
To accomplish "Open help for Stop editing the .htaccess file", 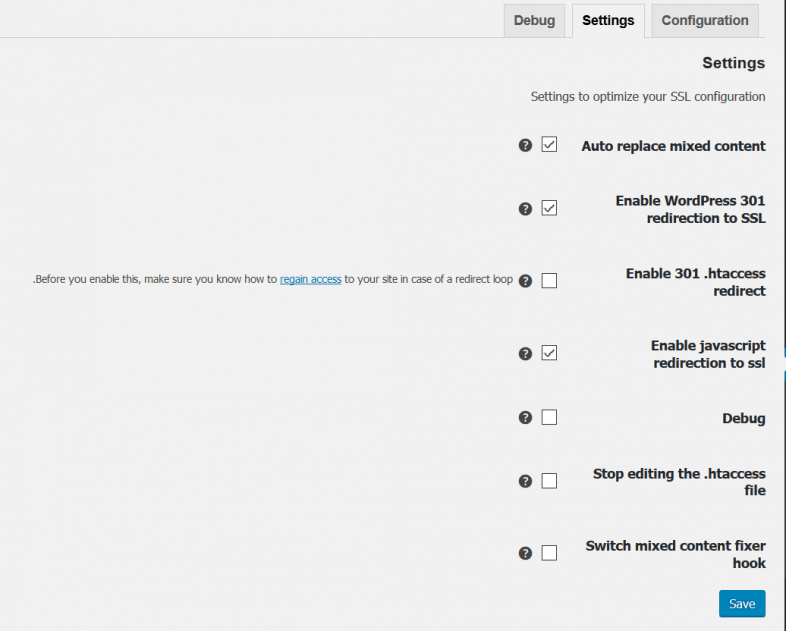I will (525, 481).
